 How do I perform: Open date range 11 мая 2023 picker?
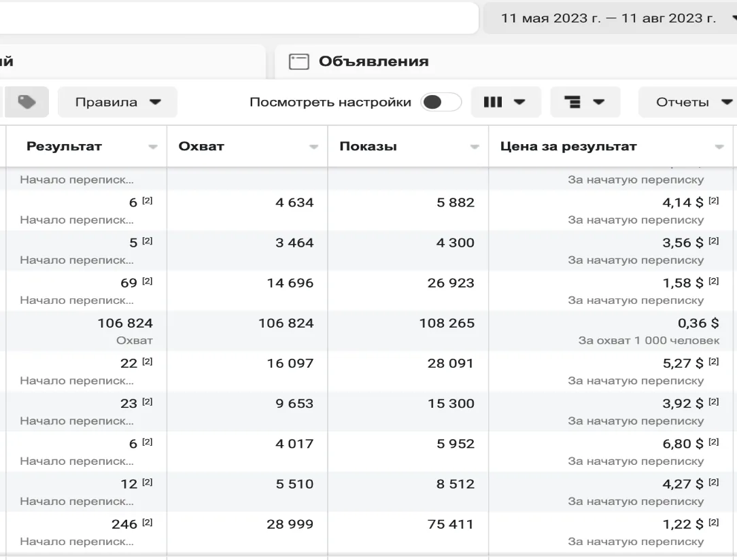coord(610,18)
